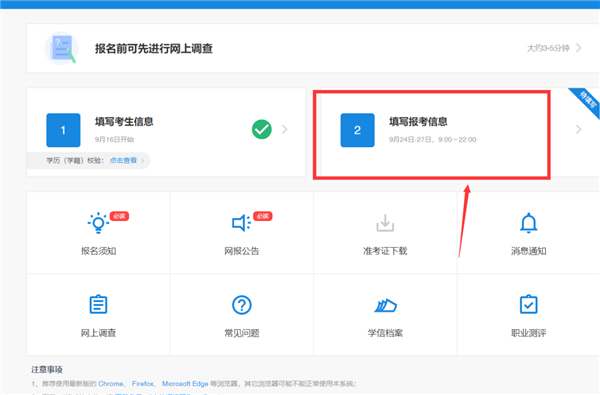Viewport: 600px width, 395px height.
Task: Click the survey document icon at top
Action: (61, 48)
